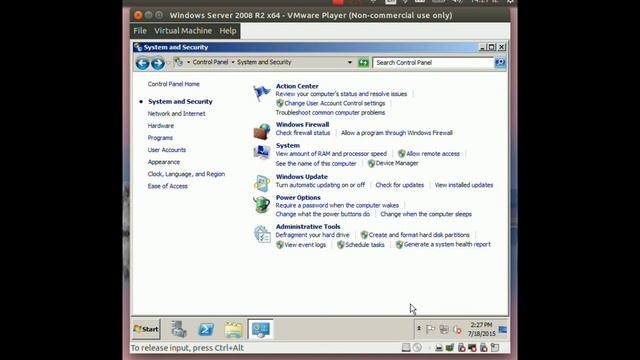Open the VMware File menu

(140, 31)
